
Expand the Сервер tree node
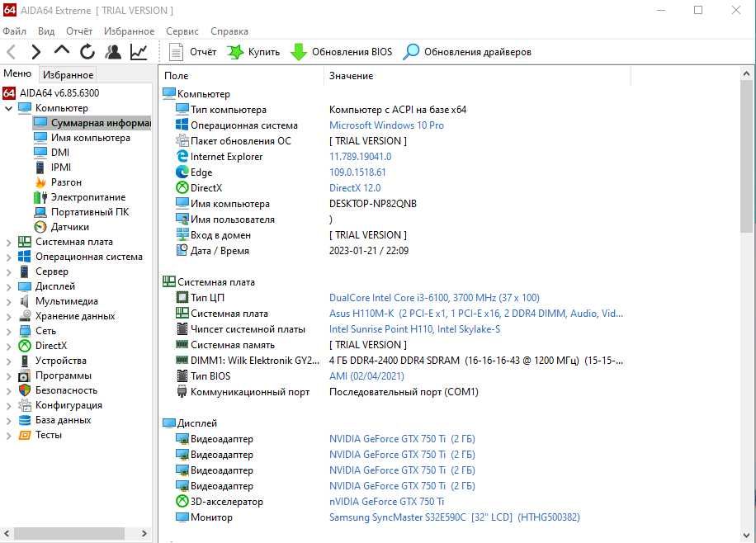click(x=8, y=272)
